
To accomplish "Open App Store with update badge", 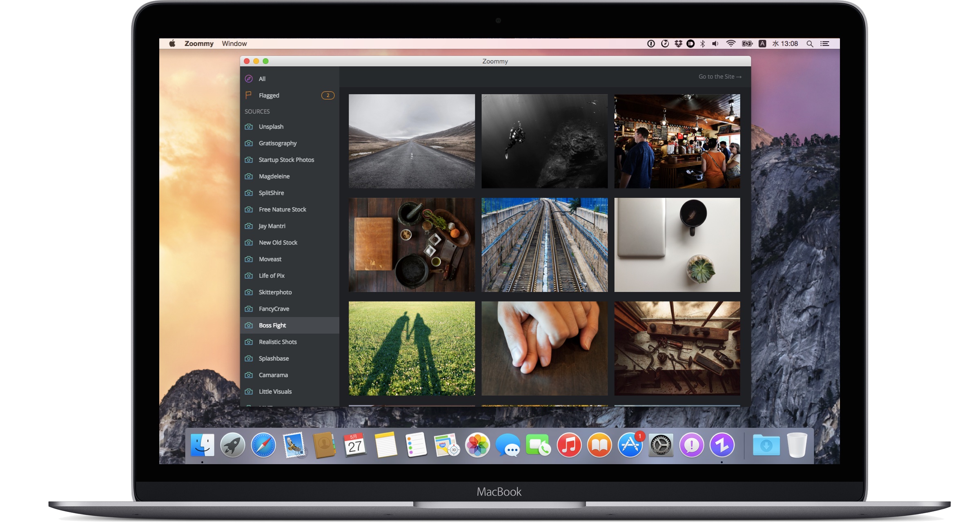I will point(630,445).
